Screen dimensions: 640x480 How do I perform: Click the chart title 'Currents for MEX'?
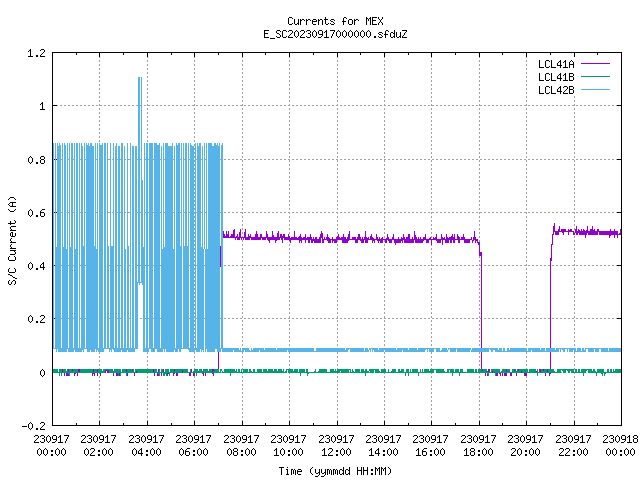pyautogui.click(x=335, y=21)
